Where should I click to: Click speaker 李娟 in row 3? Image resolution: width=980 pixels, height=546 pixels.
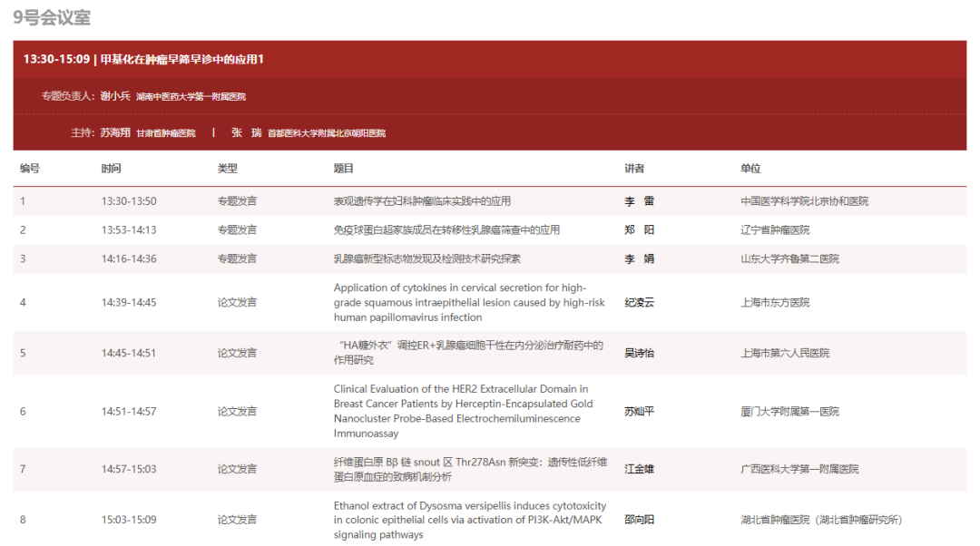pos(640,258)
